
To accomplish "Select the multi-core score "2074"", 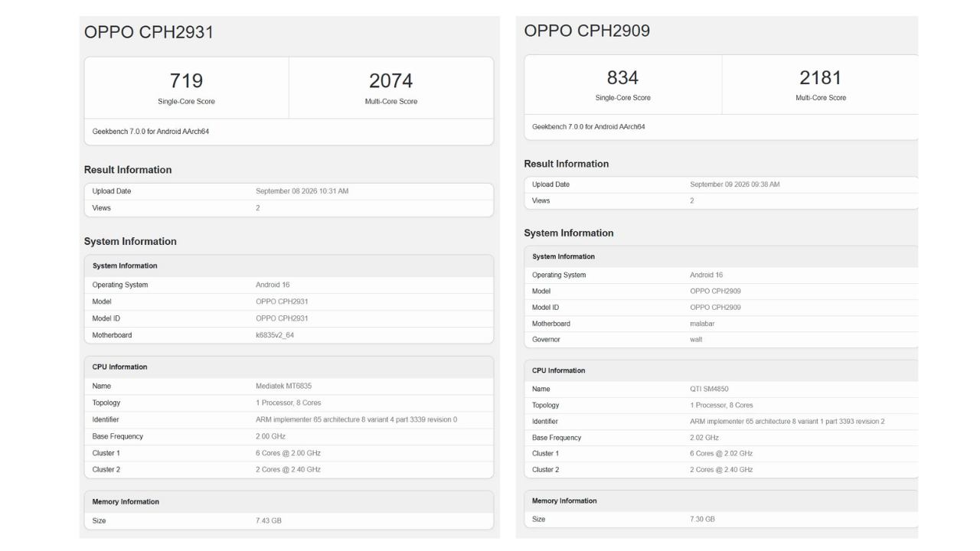I will point(390,80).
